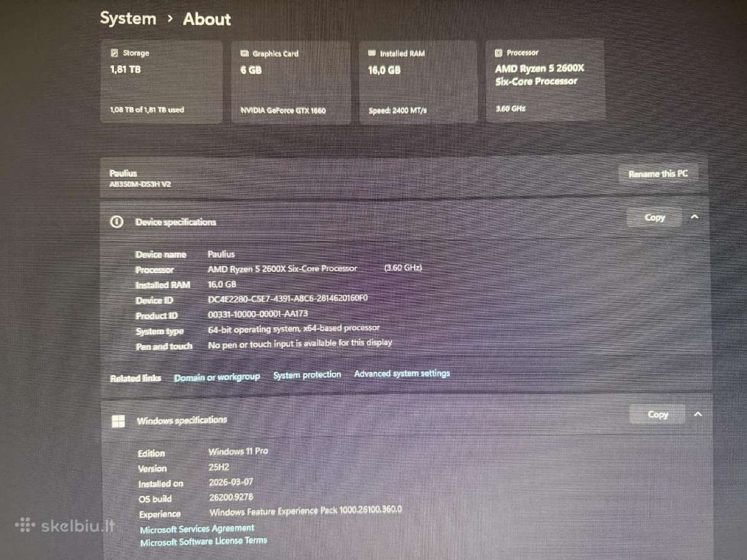Click the Device ID value DC4E2280-C5E7-4391-A8C6
The image size is (747, 560).
(x=288, y=299)
